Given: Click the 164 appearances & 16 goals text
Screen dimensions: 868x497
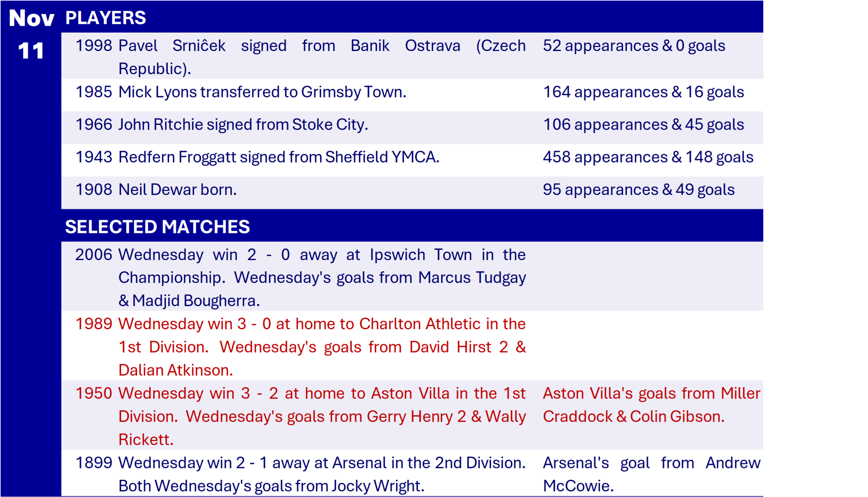Looking at the screenshot, I should click(643, 92).
